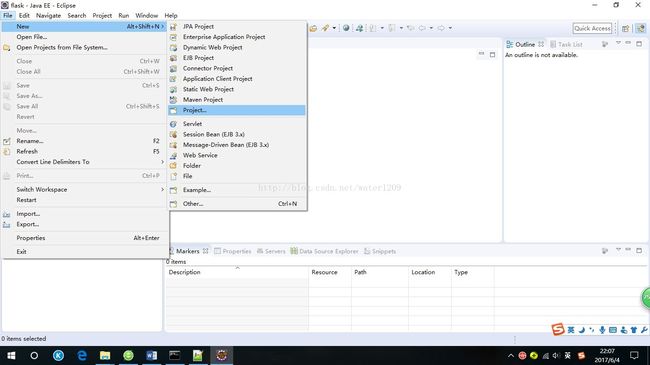Sort markers by Description column header
The width and height of the screenshot is (650, 365).
click(x=237, y=272)
